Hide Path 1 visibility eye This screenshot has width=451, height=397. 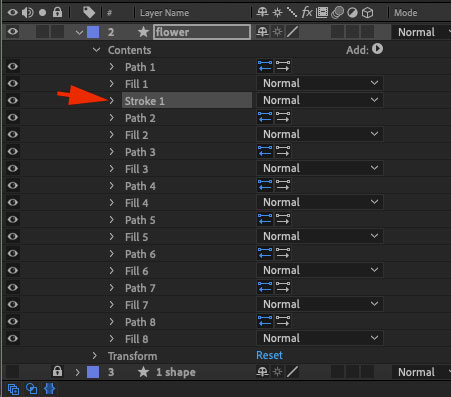click(13, 66)
